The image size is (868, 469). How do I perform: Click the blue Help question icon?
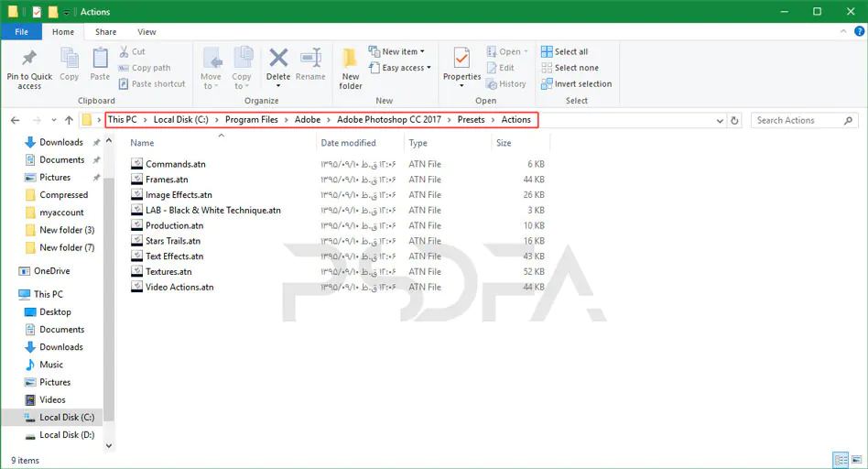[x=859, y=31]
